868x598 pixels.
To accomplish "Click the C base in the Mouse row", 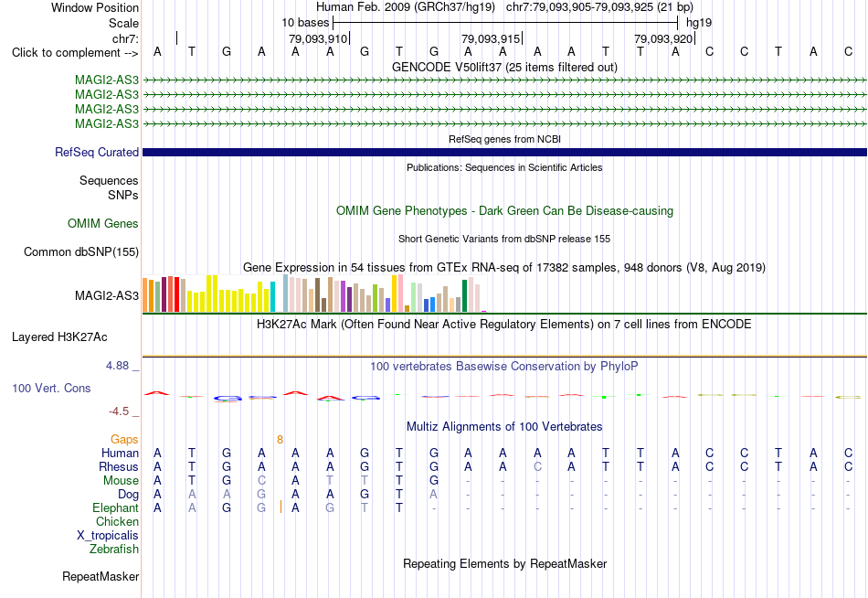I will (261, 481).
